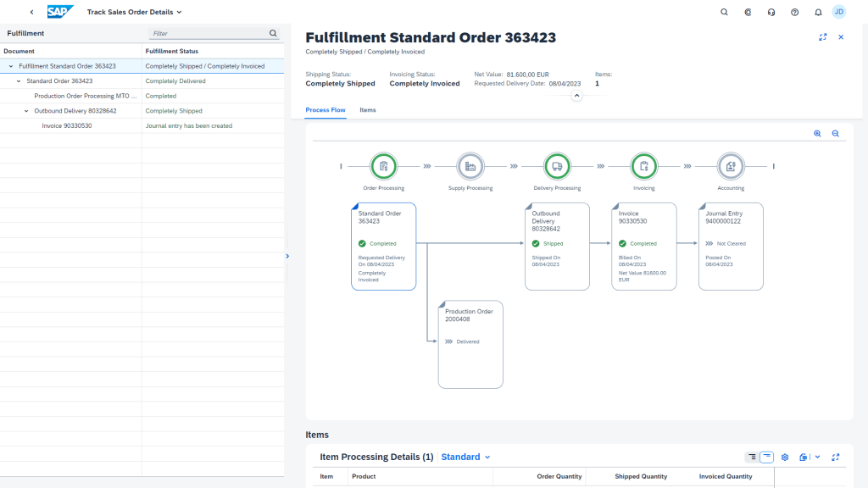
Task: Zoom in on the process flow
Action: point(817,133)
